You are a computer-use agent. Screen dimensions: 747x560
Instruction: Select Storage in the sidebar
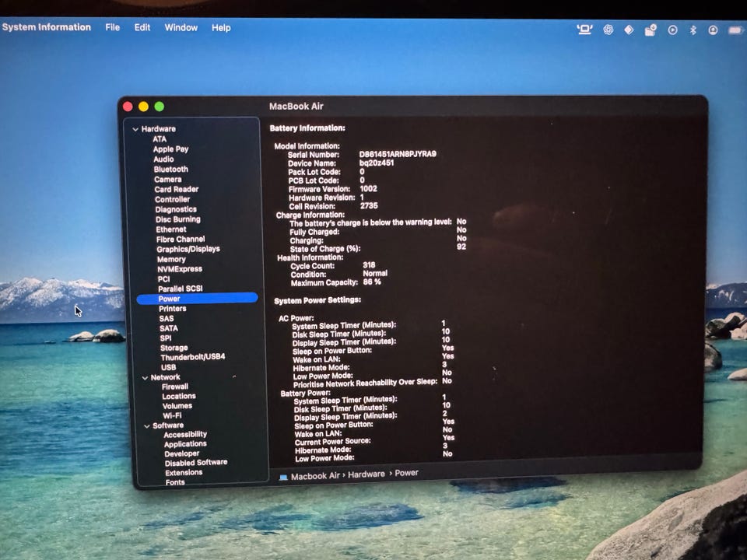coord(174,348)
